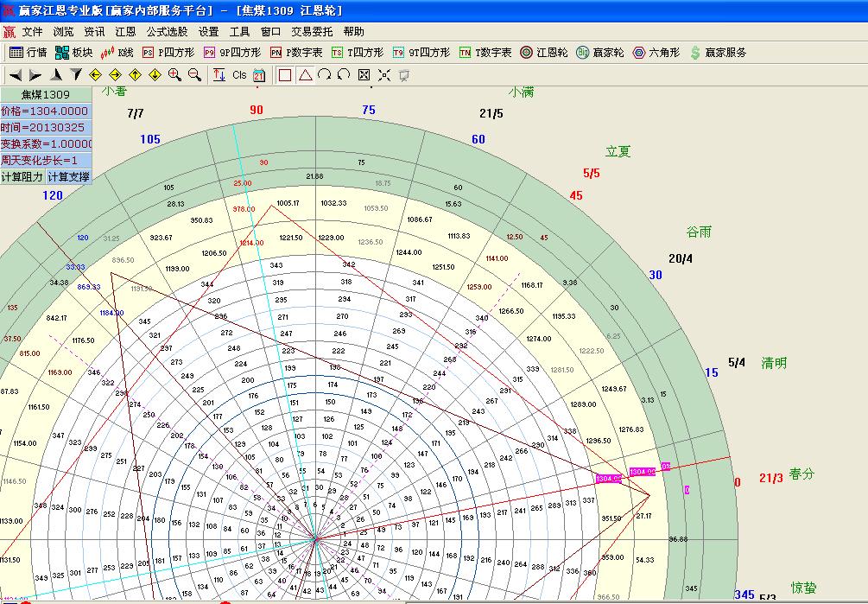
Task: Click the black right-pointing triangle arrow
Action: pos(35,75)
